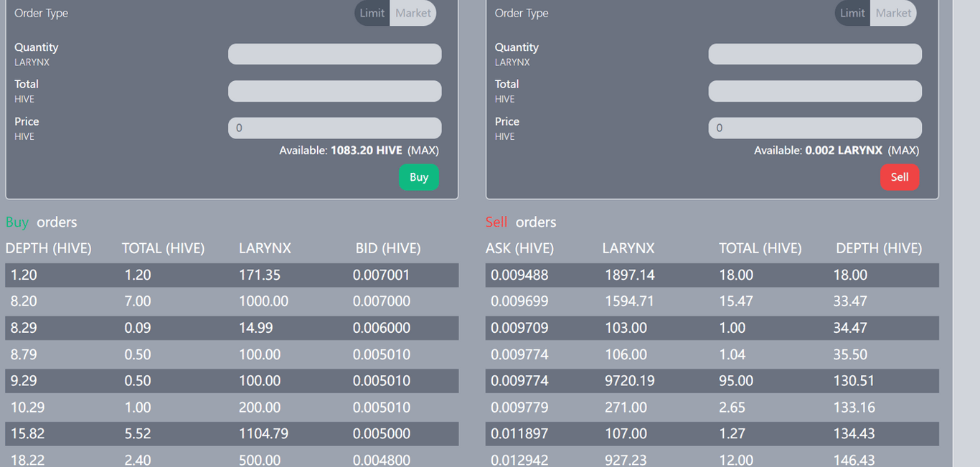The height and width of the screenshot is (467, 980).
Task: Pick the 0.006000 bid price
Action: pos(382,328)
